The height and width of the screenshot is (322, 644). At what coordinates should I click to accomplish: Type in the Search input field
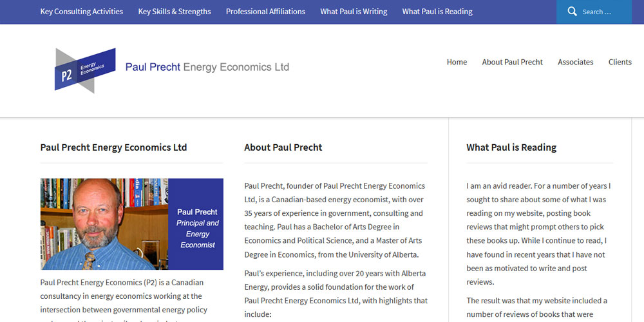[605, 12]
